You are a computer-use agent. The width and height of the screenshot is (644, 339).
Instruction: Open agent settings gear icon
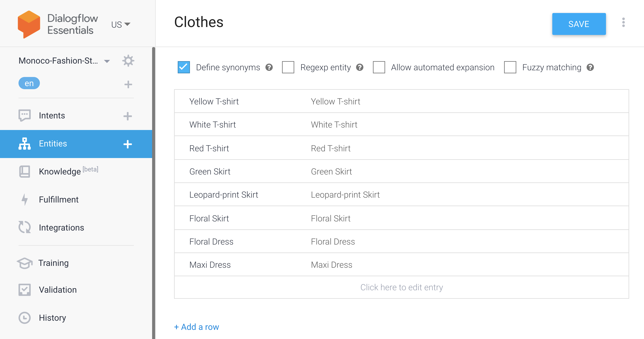click(128, 61)
